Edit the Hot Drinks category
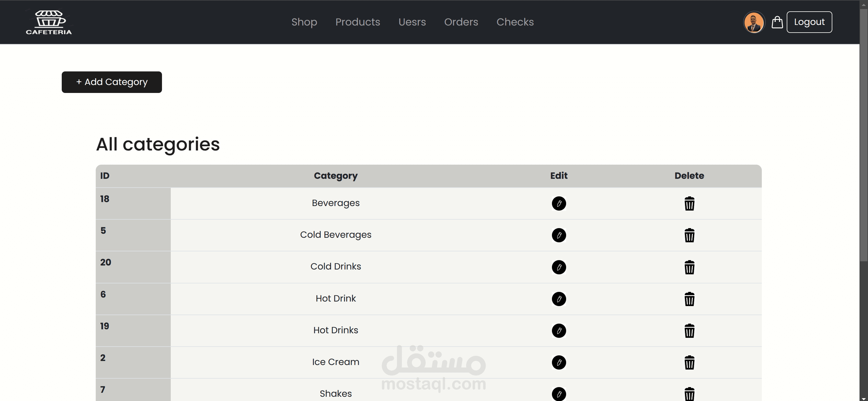 coord(559,330)
